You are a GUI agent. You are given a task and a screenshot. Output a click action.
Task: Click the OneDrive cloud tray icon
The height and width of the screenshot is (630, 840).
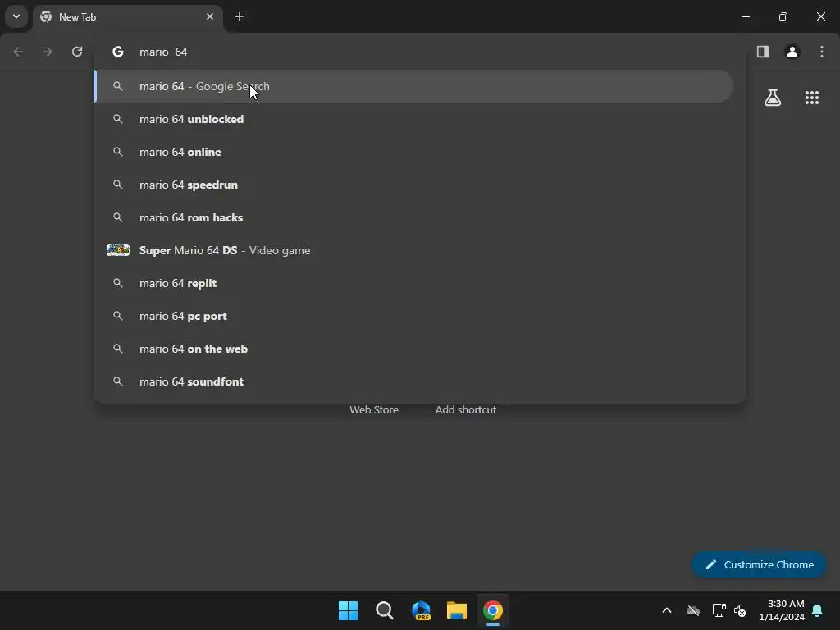693,610
